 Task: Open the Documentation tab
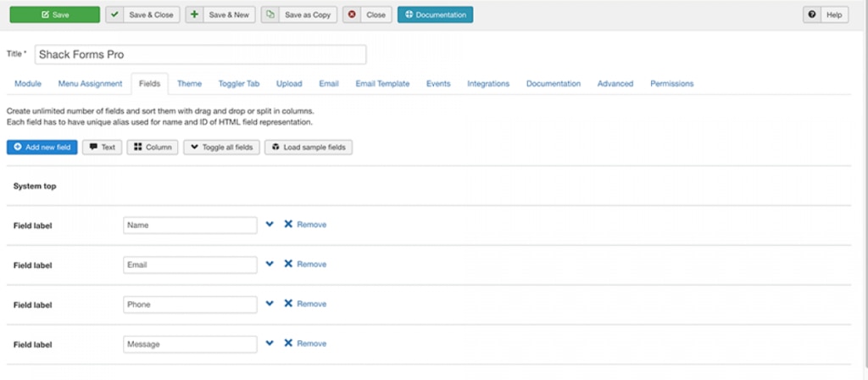point(554,84)
